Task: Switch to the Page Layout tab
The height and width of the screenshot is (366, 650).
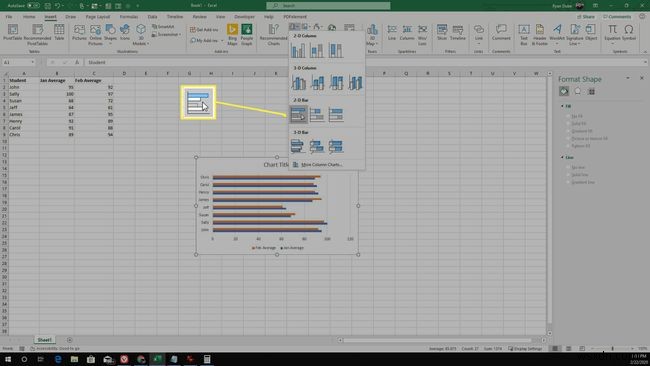Action: coord(98,17)
